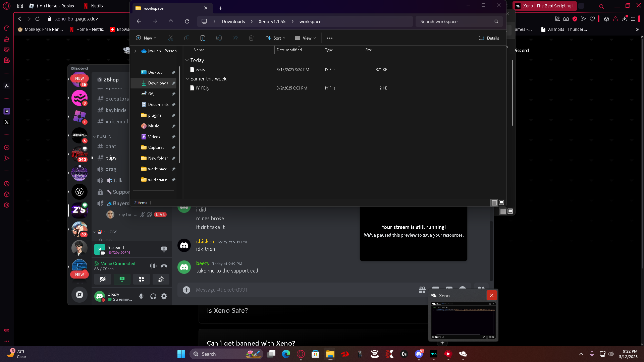The height and width of the screenshot is (362, 644).
Task: Switch to Xeno Best Scripting tab
Action: 545,6
